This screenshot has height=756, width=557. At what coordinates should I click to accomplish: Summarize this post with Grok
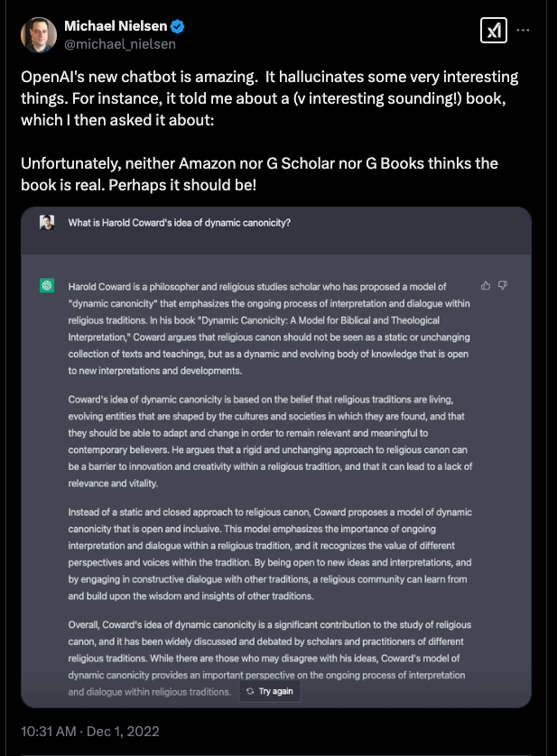[494, 28]
